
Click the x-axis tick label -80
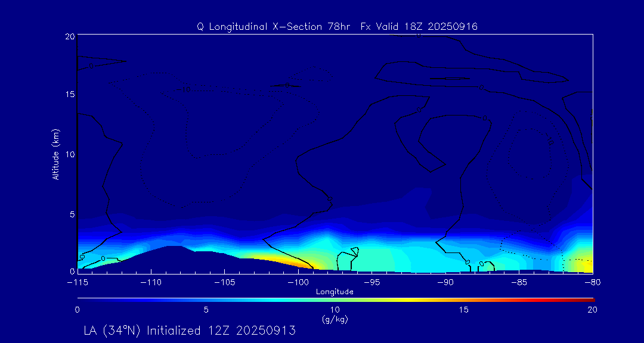592,283
